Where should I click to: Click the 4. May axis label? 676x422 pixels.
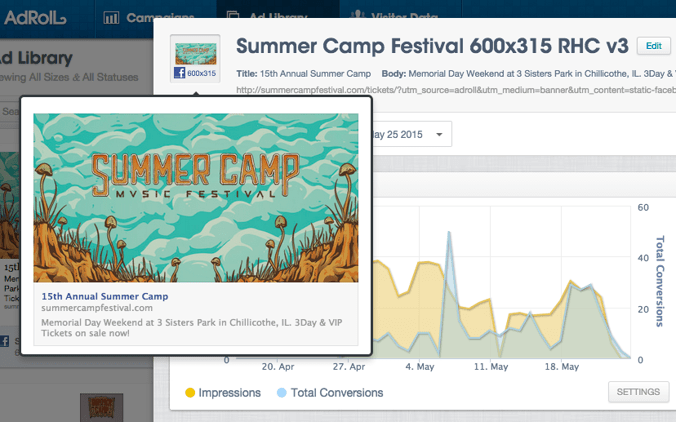click(x=419, y=366)
